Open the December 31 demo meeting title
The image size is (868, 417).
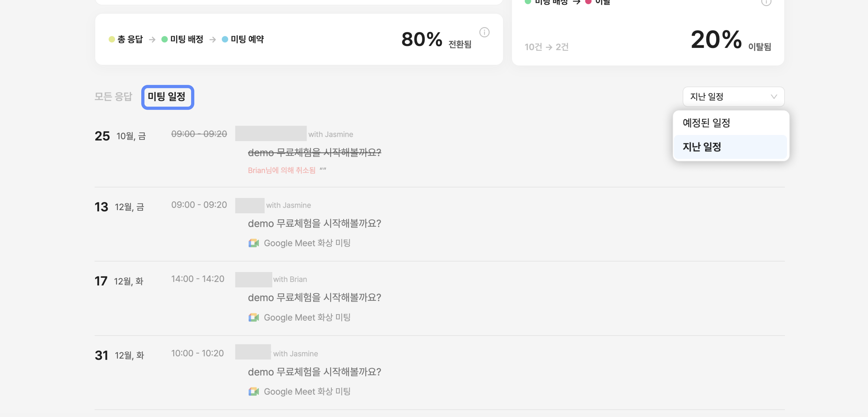tap(314, 372)
